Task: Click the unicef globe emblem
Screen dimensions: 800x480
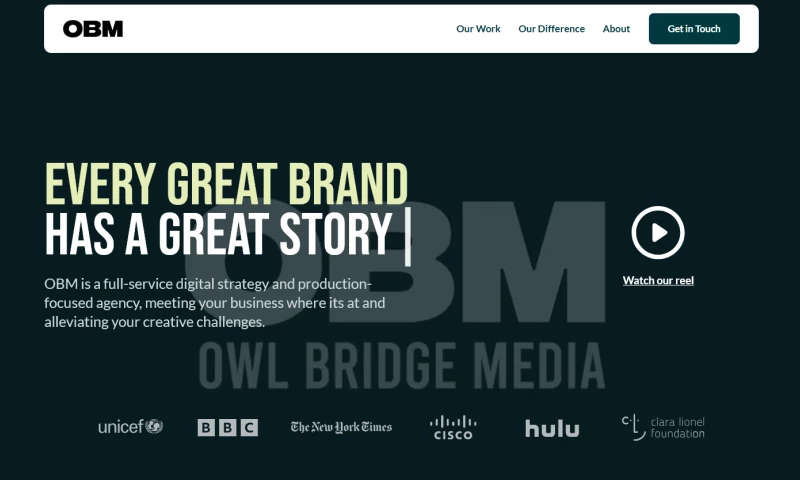Action: tap(154, 426)
